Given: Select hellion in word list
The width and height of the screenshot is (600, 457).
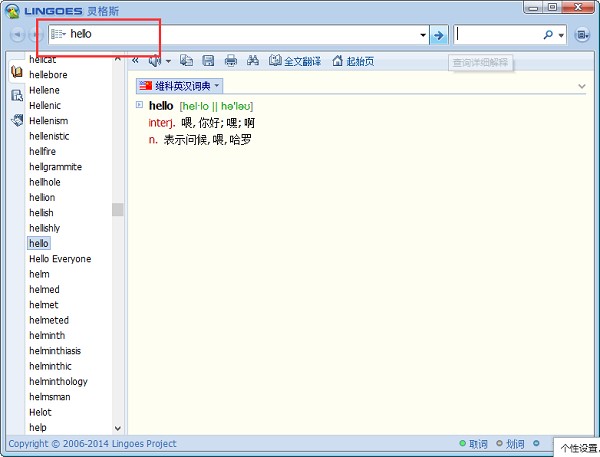Looking at the screenshot, I should click(x=42, y=197).
